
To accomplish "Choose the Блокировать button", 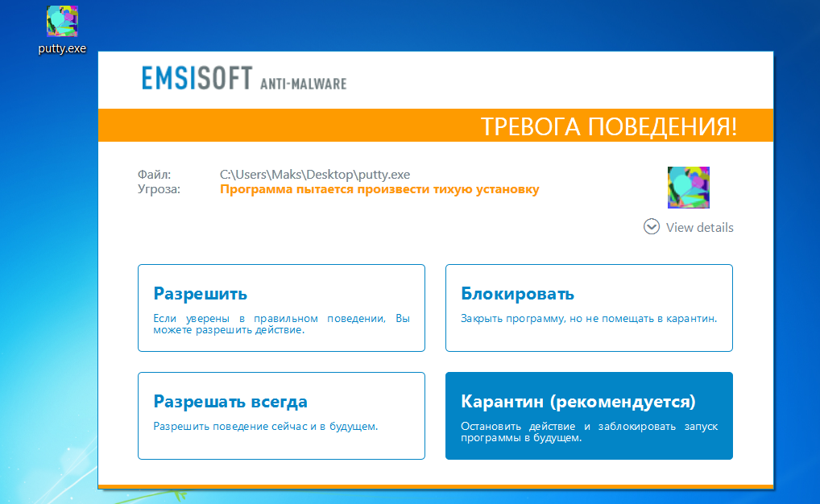I will tap(589, 308).
